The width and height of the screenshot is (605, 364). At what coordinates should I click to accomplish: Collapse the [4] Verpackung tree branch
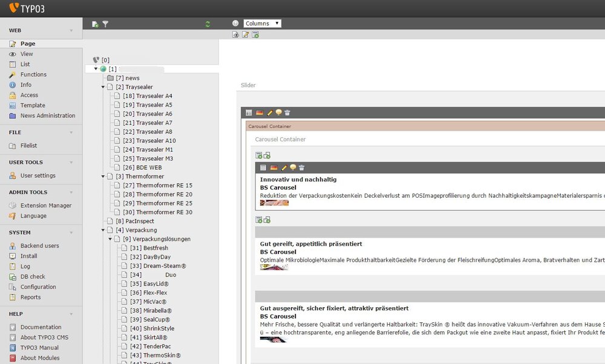(x=103, y=230)
